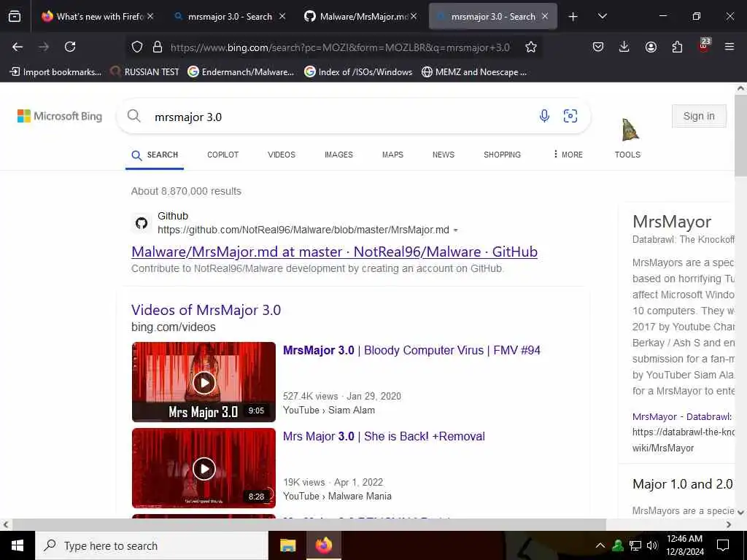Screen dimensions: 747x560
Task: Click the extension icon with badge 23
Action: [x=704, y=46]
